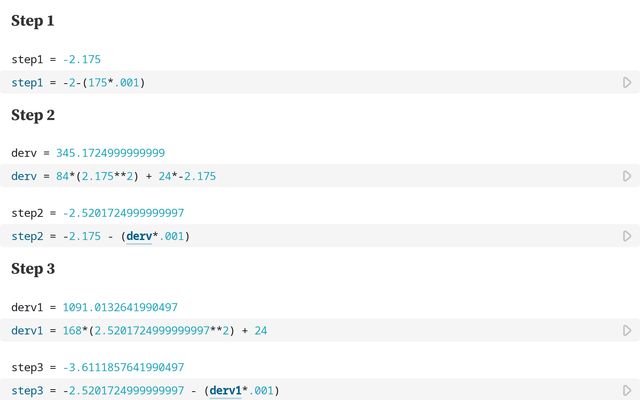Click the Step 2 heading

click(33, 115)
